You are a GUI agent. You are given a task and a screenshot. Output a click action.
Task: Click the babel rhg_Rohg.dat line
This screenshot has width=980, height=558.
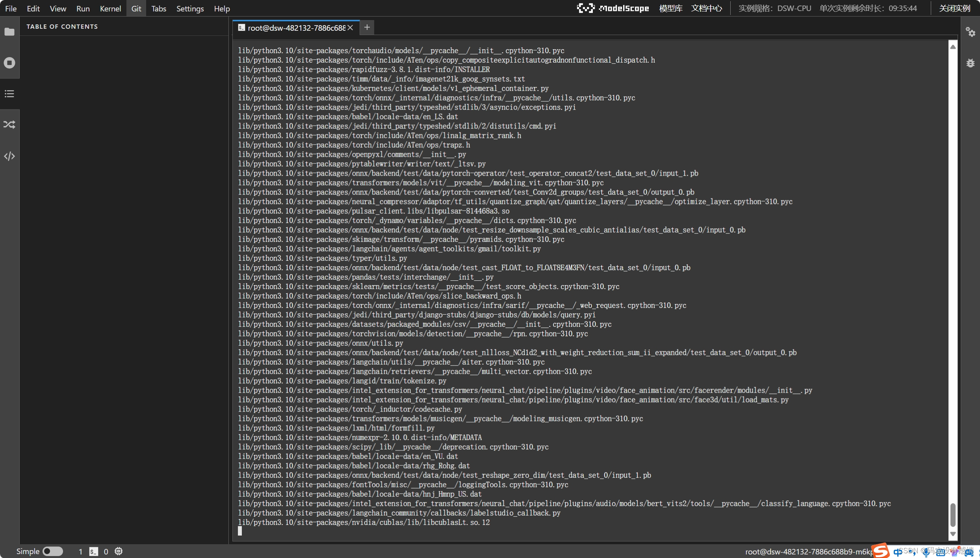pos(354,466)
